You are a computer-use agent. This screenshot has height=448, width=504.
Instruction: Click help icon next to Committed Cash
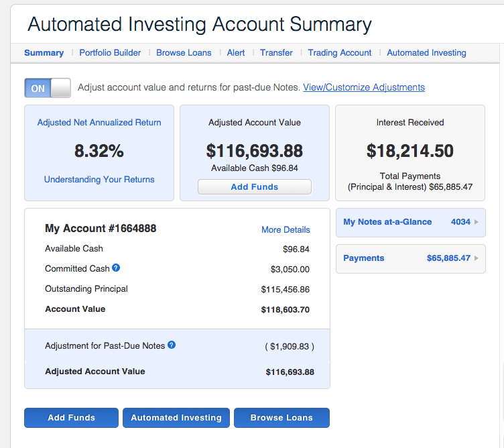pos(116,268)
